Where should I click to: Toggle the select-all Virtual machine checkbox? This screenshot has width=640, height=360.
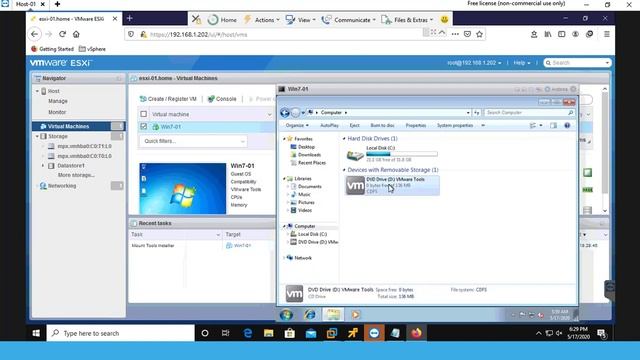coord(144,114)
